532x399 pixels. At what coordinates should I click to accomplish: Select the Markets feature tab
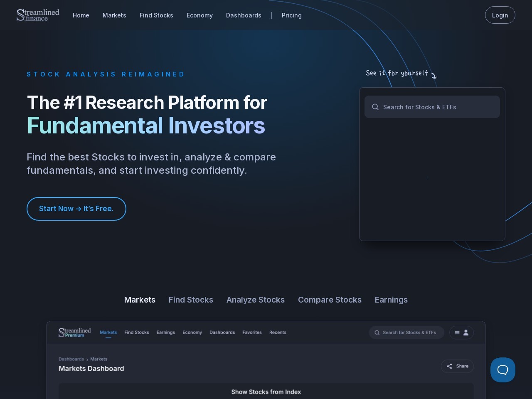click(140, 300)
